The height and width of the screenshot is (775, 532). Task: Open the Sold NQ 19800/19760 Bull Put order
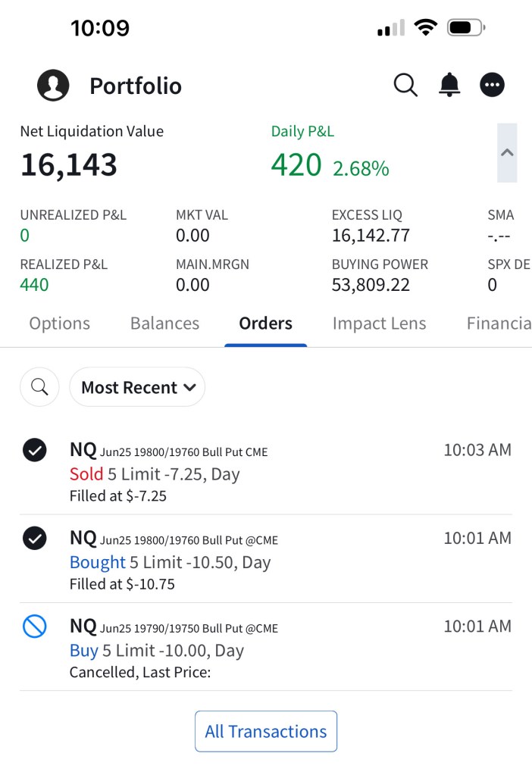pos(250,473)
